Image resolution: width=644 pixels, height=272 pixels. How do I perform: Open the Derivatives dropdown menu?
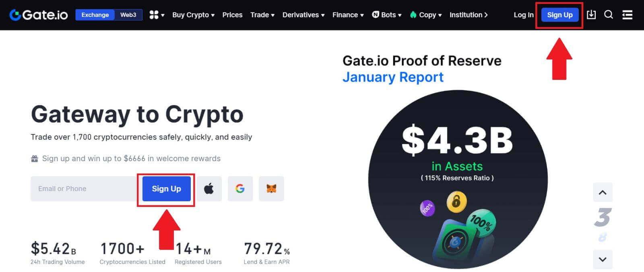pyautogui.click(x=301, y=15)
